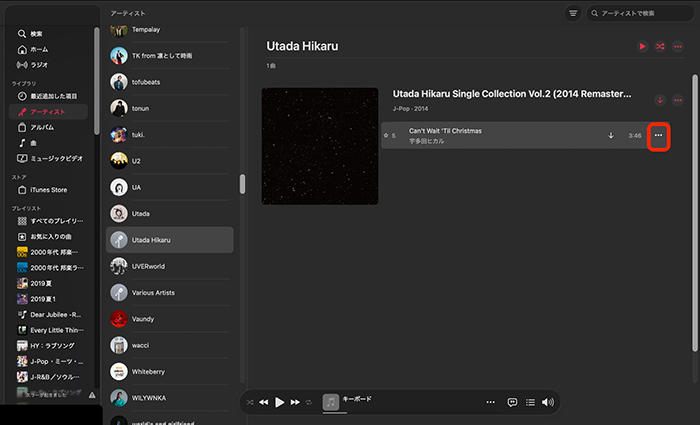Open Music Videos (ミュージックビデオ)
700x425 pixels.
pyautogui.click(x=48, y=158)
